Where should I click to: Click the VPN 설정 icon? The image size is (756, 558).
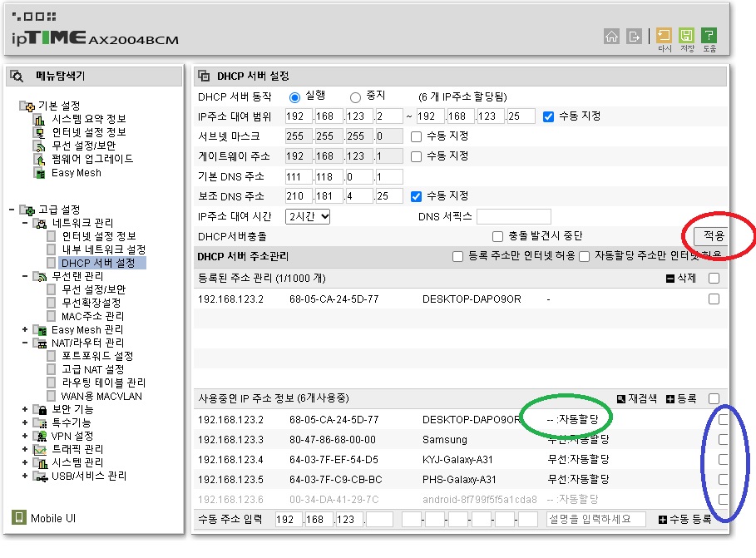point(40,436)
